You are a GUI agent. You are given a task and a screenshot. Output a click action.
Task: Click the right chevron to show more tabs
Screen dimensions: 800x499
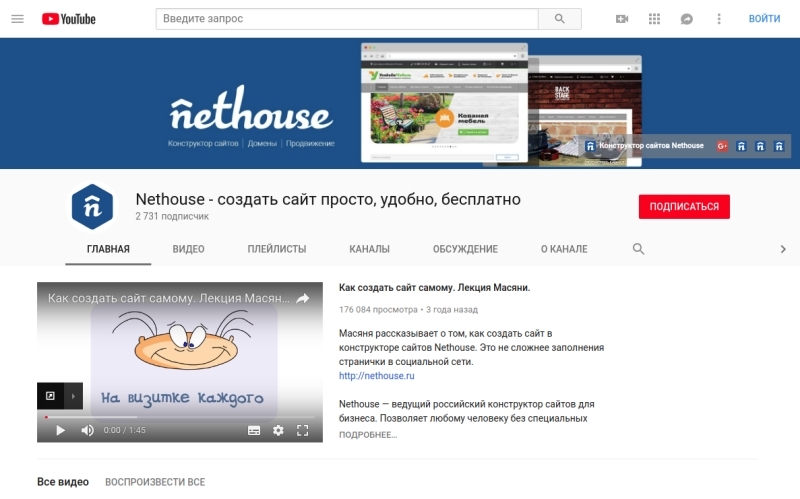click(x=783, y=249)
